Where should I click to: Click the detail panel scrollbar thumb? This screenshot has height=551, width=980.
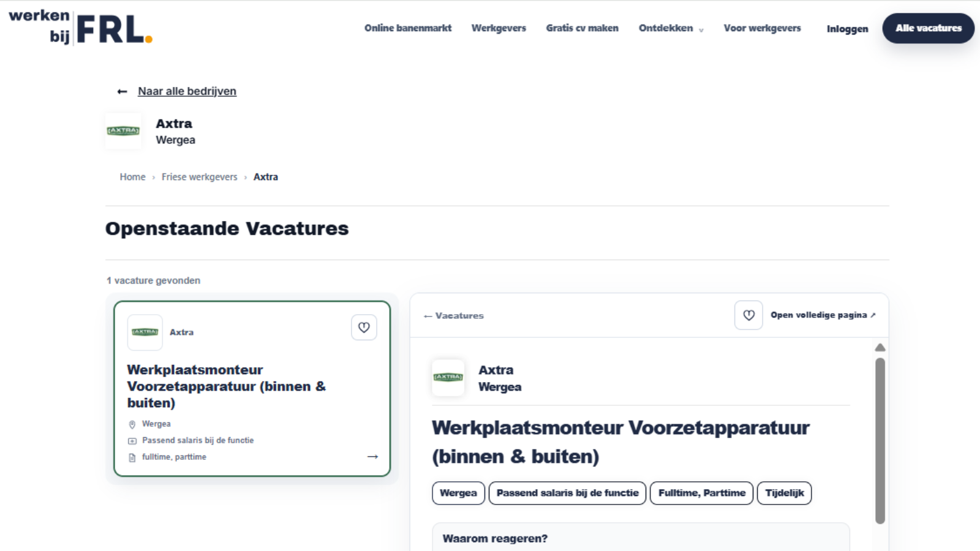[880, 441]
